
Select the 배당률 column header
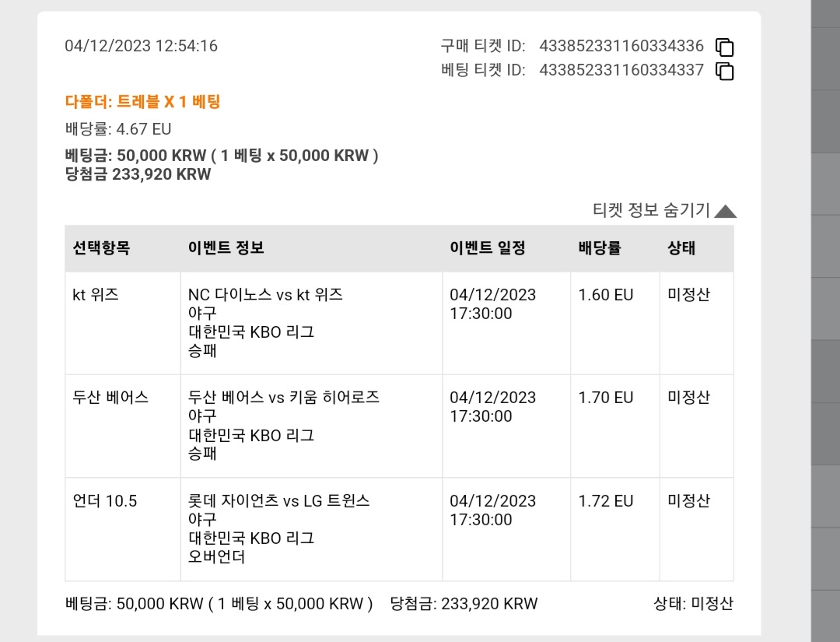pyautogui.click(x=600, y=248)
